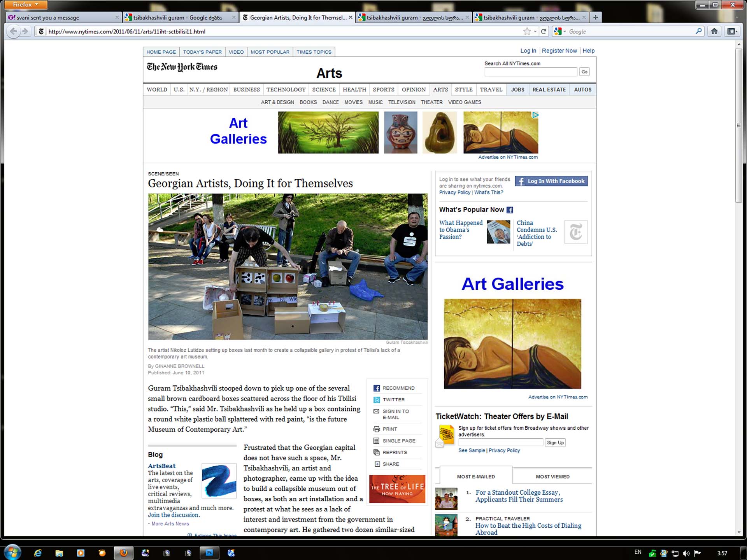The width and height of the screenshot is (747, 560).
Task: Click the envelope icon for Sign in to E-mail
Action: (x=376, y=411)
